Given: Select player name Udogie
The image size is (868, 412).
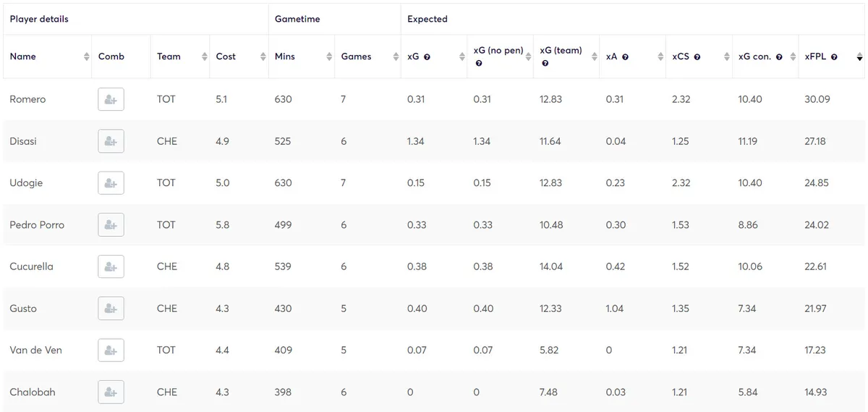Looking at the screenshot, I should point(26,183).
